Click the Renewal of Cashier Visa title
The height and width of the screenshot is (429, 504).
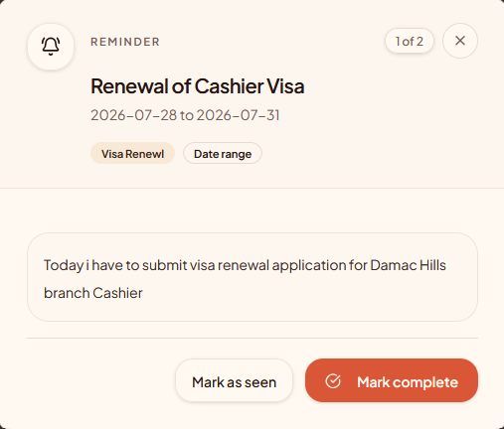click(x=198, y=86)
